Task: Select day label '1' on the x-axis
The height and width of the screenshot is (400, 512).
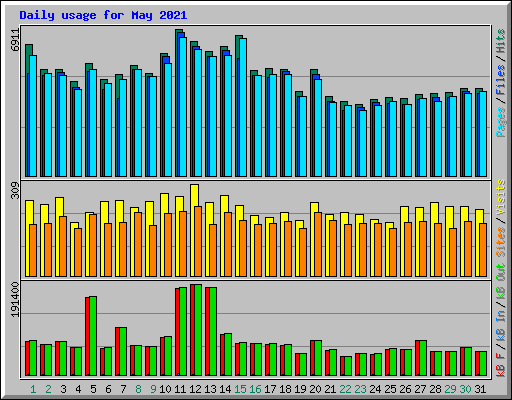Action: click(33, 389)
